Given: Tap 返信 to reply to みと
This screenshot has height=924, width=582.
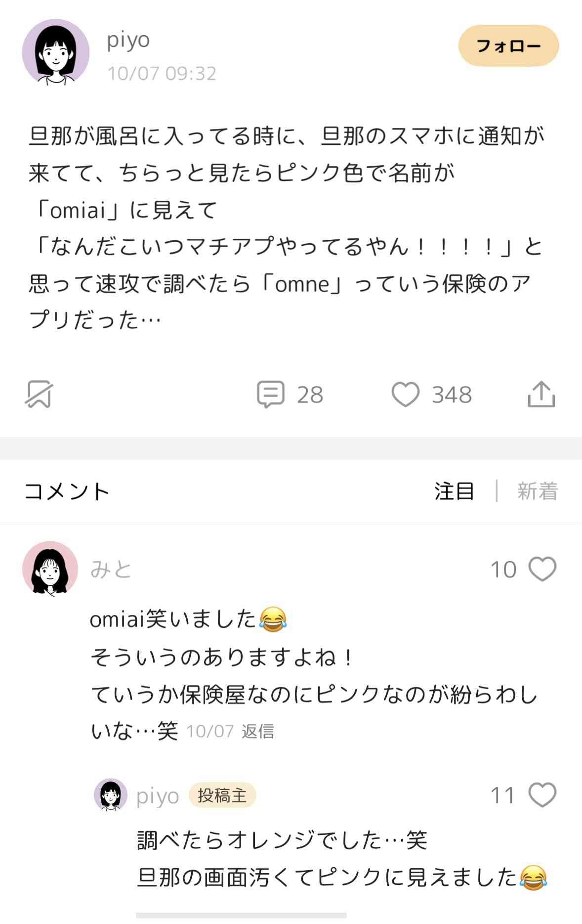Looking at the screenshot, I should click(x=257, y=731).
